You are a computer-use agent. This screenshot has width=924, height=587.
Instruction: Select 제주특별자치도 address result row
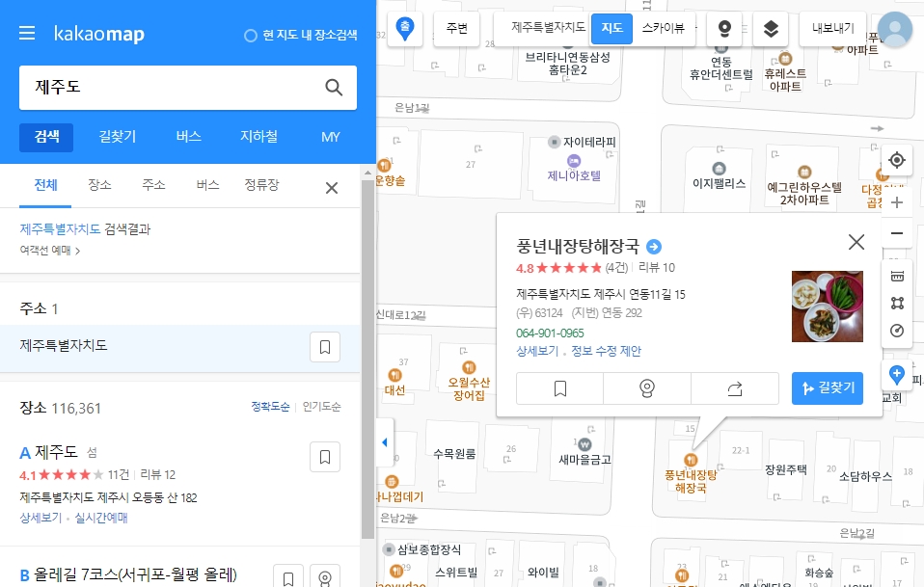[x=179, y=347]
